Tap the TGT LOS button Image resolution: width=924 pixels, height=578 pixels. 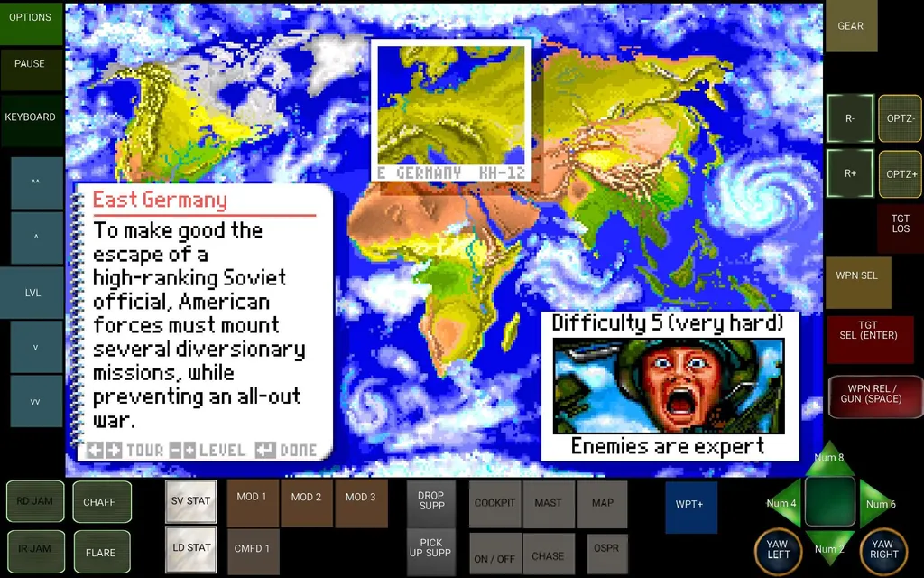tap(901, 228)
